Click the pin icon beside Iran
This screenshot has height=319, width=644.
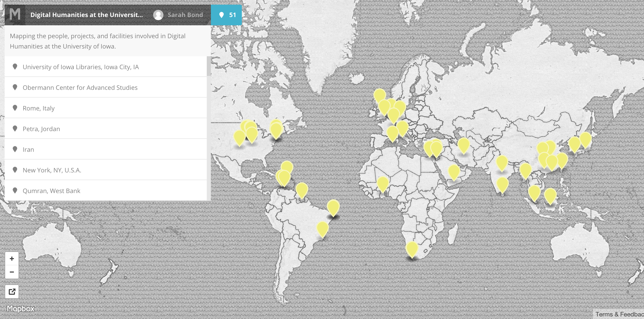[15, 149]
